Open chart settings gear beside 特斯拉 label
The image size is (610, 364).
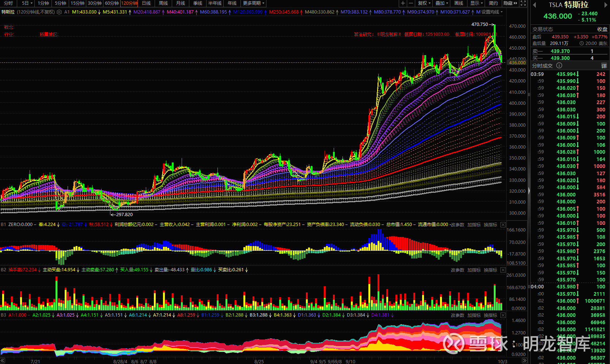[59, 12]
